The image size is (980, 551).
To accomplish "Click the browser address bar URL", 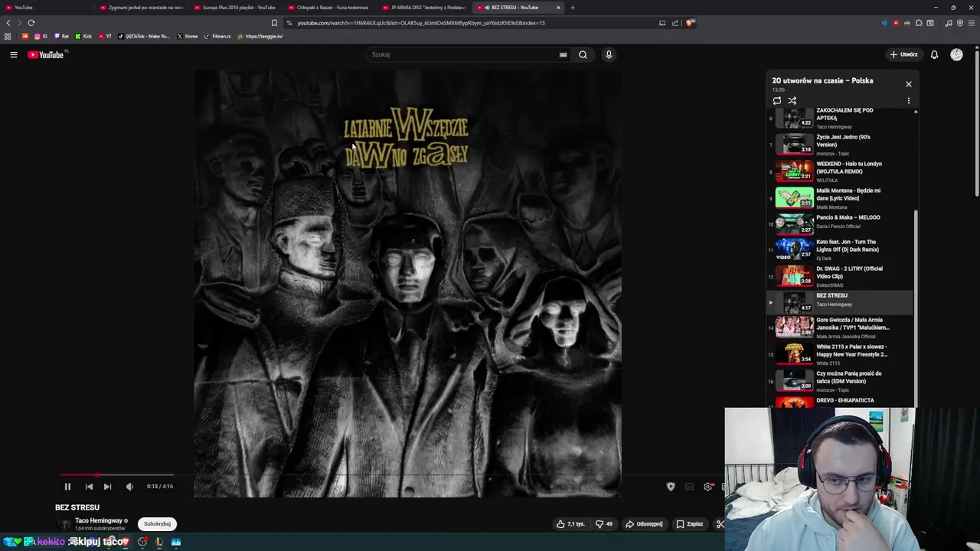I will point(421,23).
